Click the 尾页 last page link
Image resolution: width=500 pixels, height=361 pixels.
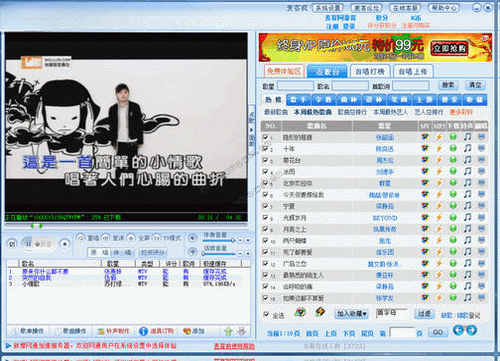click(367, 333)
